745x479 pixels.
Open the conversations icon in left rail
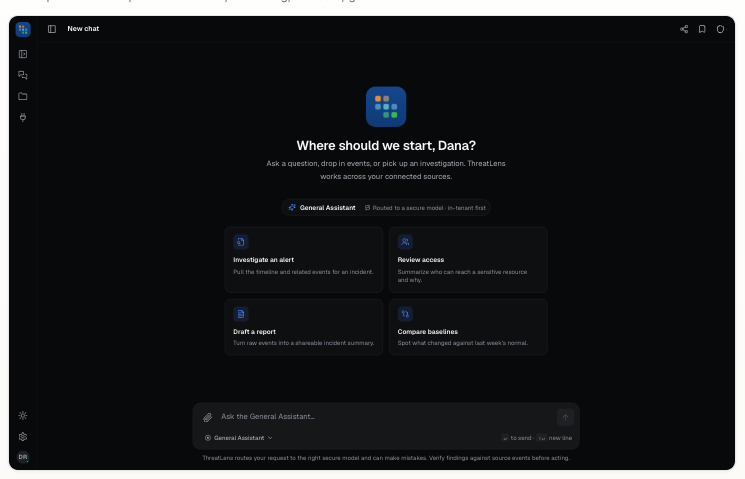click(x=23, y=75)
